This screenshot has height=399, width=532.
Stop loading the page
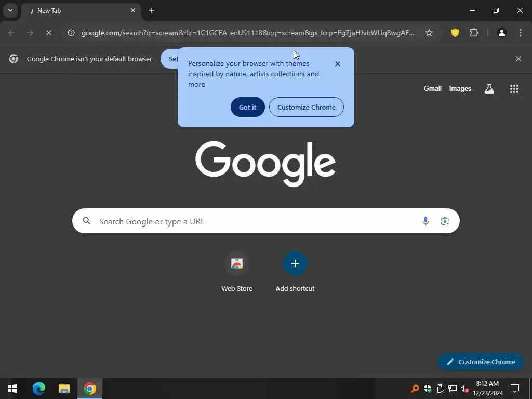tap(48, 33)
